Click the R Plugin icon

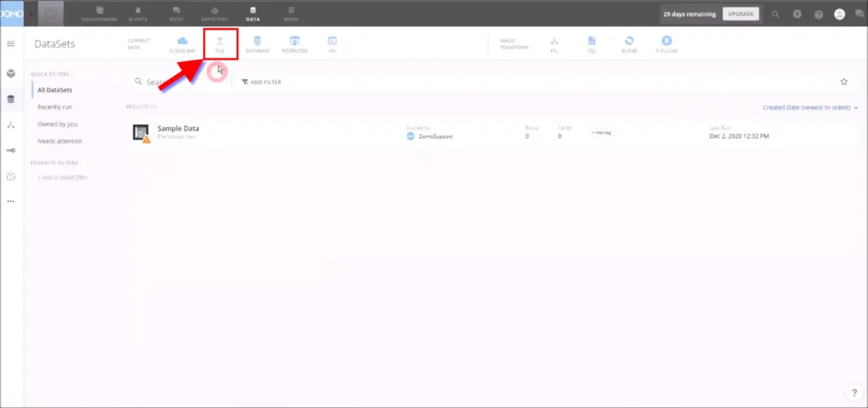(667, 43)
